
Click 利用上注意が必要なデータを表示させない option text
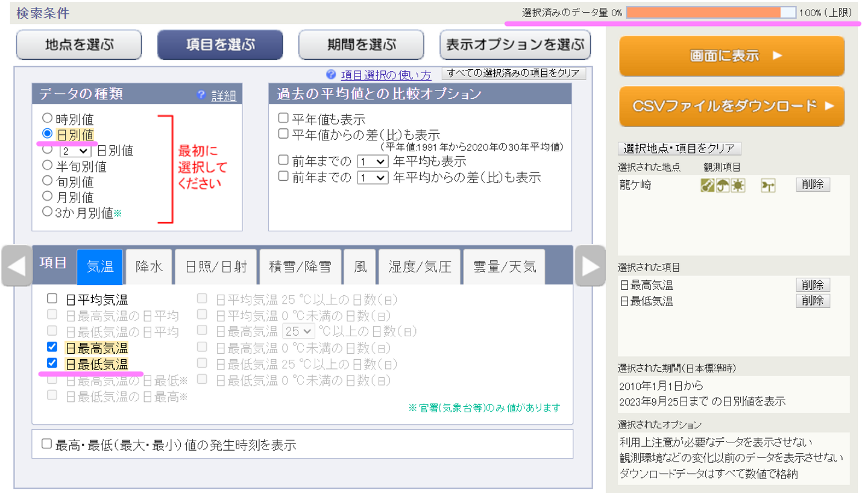pyautogui.click(x=716, y=442)
